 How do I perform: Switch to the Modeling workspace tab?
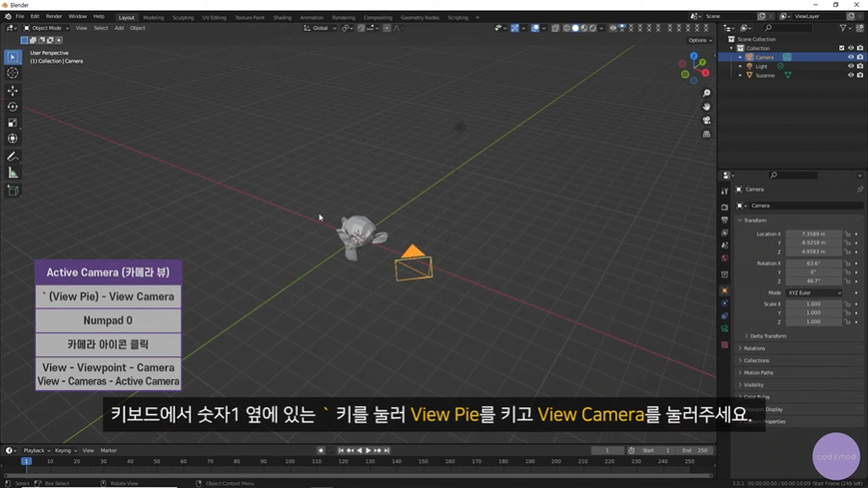[153, 17]
